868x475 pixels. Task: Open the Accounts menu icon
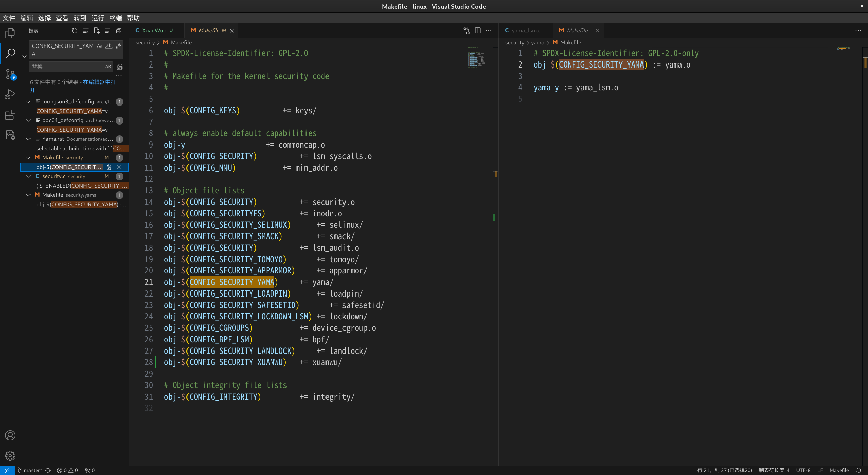[10, 435]
